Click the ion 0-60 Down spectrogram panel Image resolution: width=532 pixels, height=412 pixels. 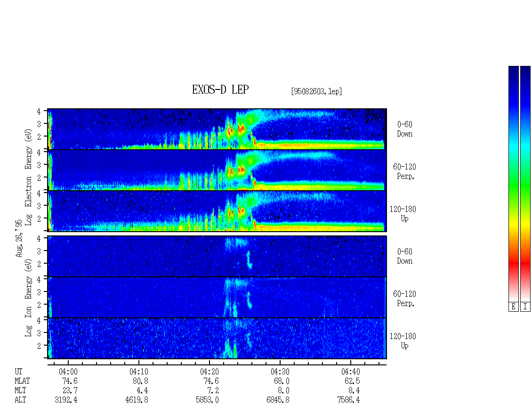click(x=217, y=256)
